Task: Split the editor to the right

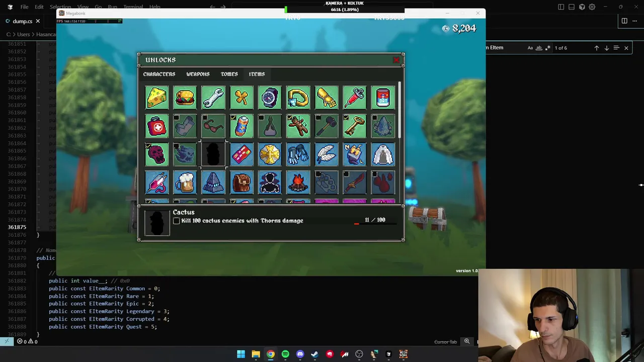Action: 624,21
